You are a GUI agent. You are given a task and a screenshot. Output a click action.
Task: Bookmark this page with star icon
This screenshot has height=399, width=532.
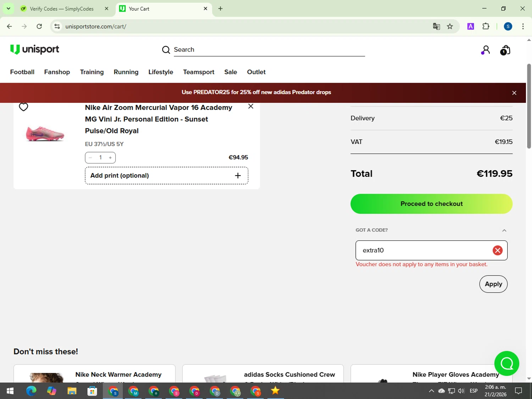(x=450, y=26)
